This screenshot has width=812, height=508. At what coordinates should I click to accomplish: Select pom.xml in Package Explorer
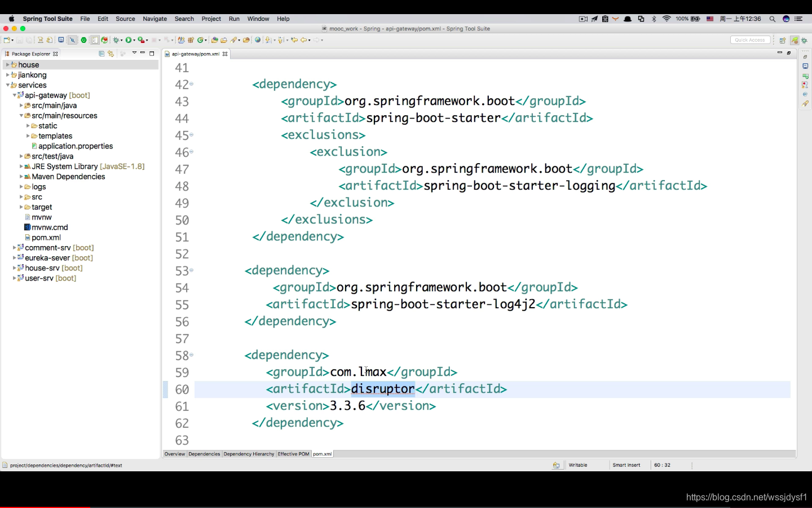46,238
